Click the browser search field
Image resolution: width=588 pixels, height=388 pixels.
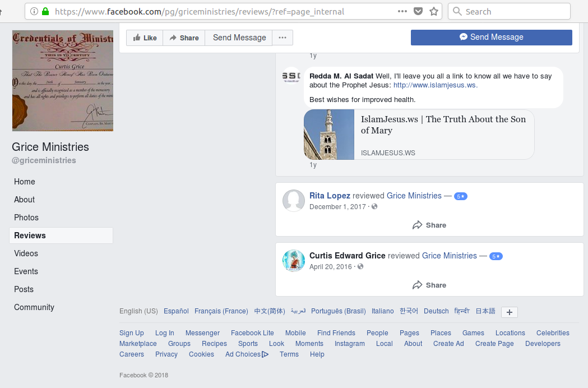point(510,11)
